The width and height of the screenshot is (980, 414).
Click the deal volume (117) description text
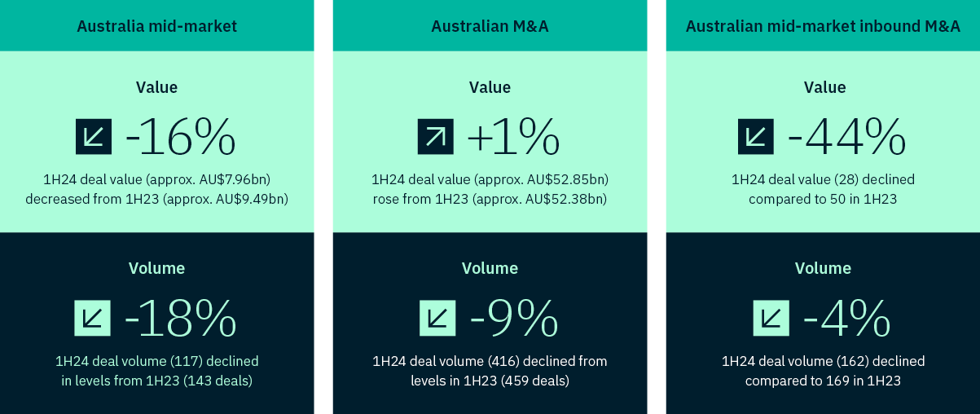pyautogui.click(x=157, y=370)
